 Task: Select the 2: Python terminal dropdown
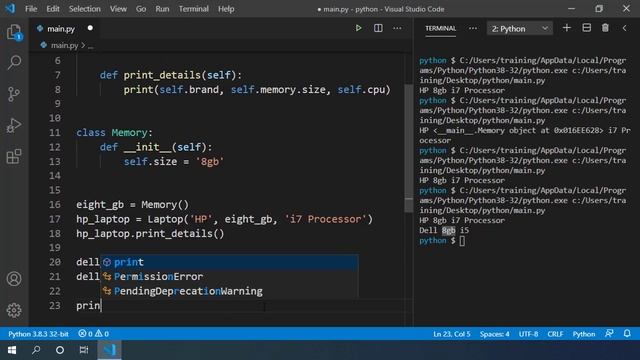pos(520,29)
